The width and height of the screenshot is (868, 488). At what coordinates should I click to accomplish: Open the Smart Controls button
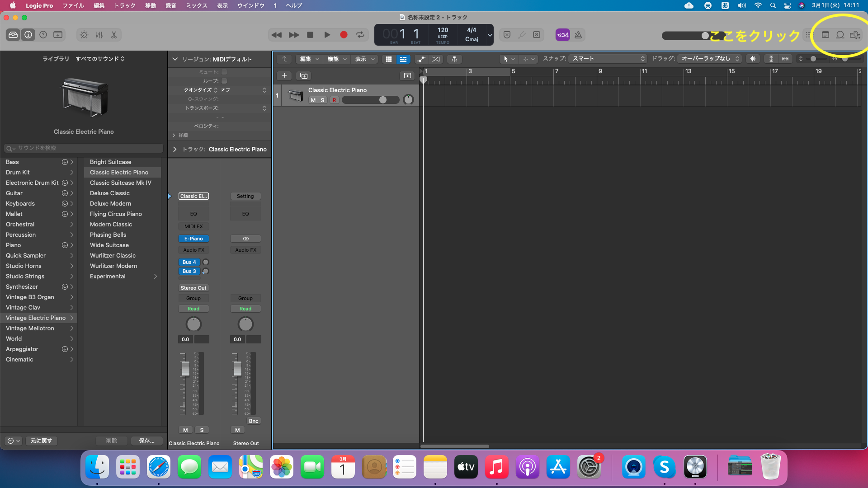click(x=84, y=35)
